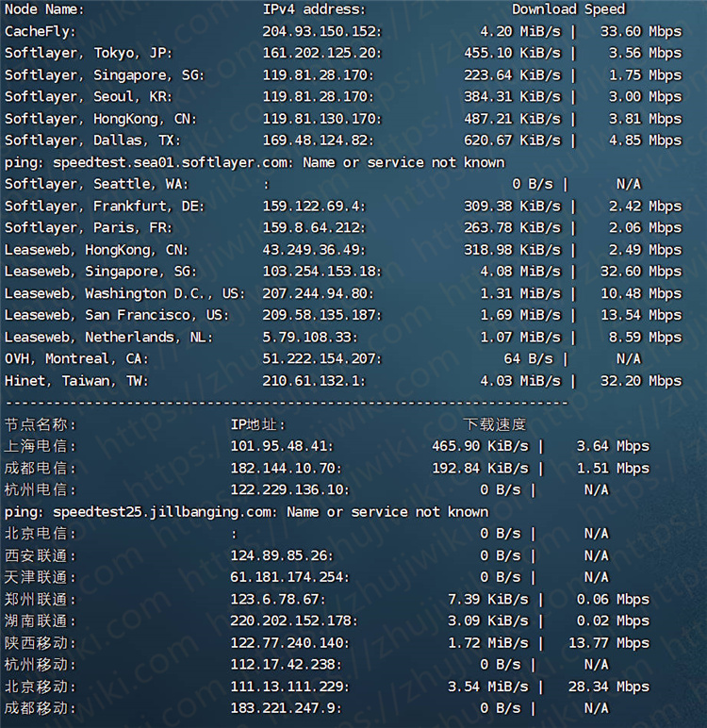Select IP address 207.244.94.80
Screen dimensions: 707x728
(x=318, y=294)
